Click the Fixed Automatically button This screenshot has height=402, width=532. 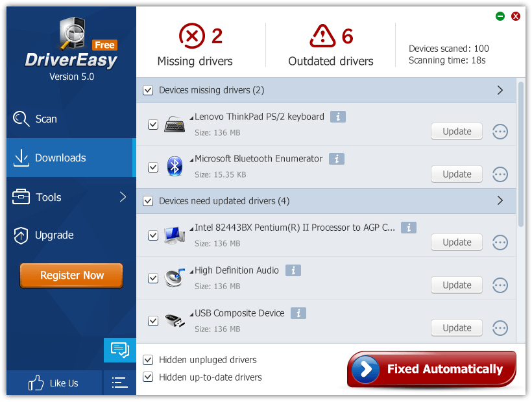(431, 369)
